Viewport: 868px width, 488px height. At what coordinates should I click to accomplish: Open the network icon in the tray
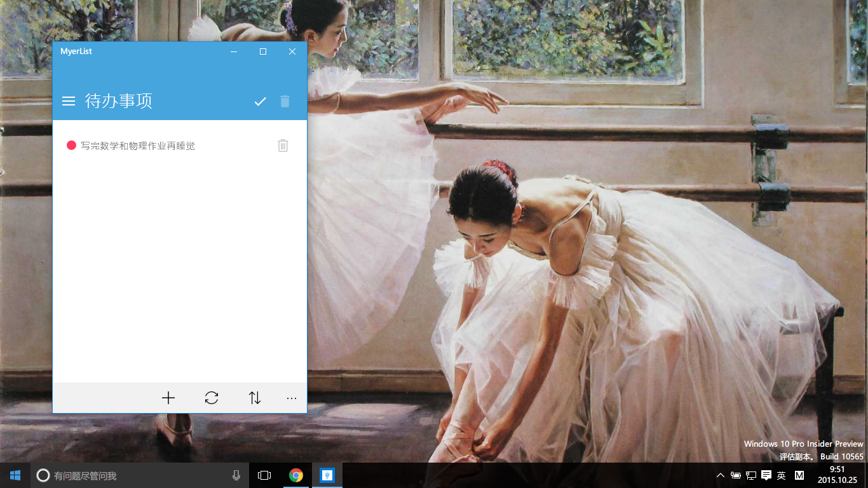pyautogui.click(x=751, y=475)
